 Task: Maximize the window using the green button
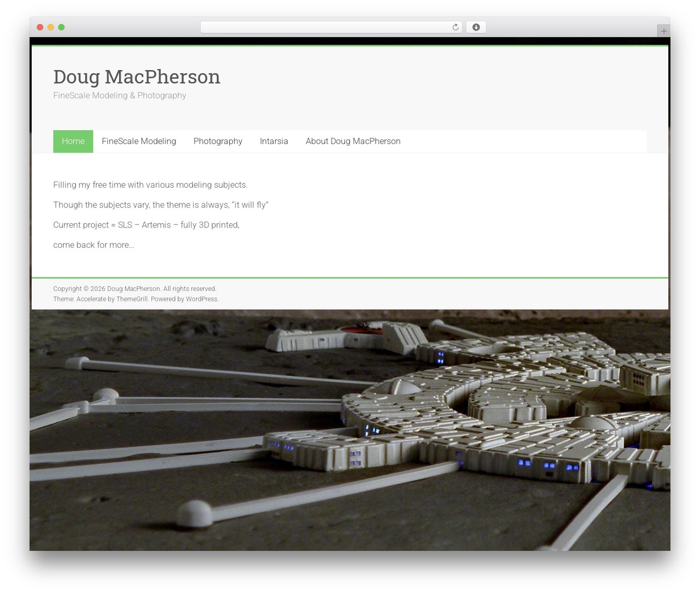61,27
